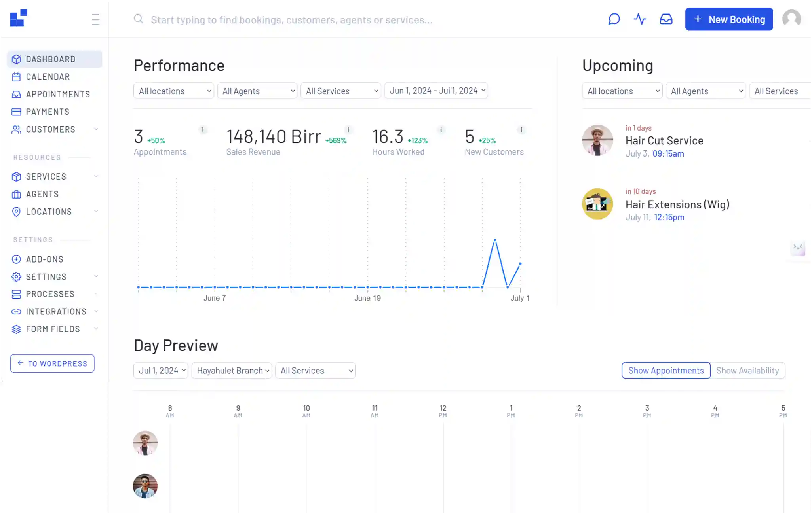
Task: Switch to Show Availability view
Action: click(747, 371)
